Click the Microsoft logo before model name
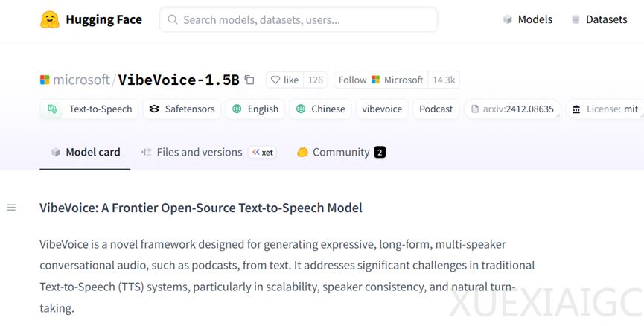Image resolution: width=644 pixels, height=326 pixels. point(45,80)
